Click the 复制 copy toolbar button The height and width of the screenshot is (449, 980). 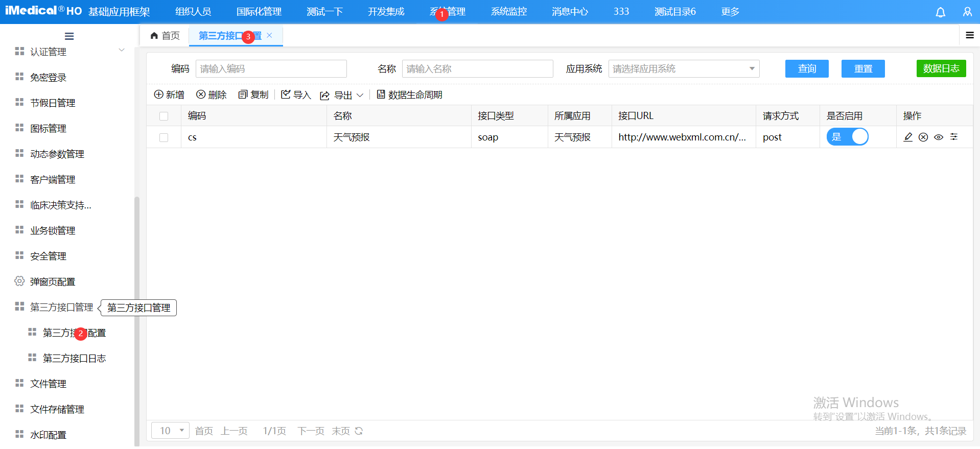[x=253, y=94]
